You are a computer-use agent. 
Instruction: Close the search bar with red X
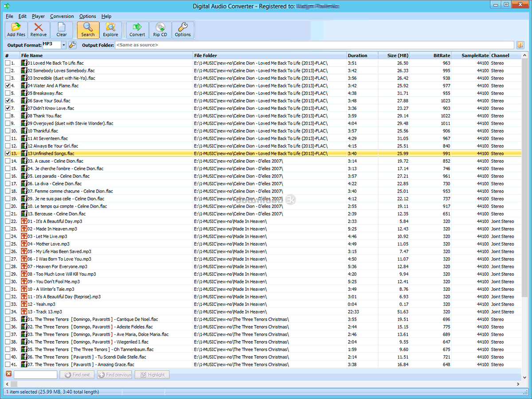click(8, 374)
